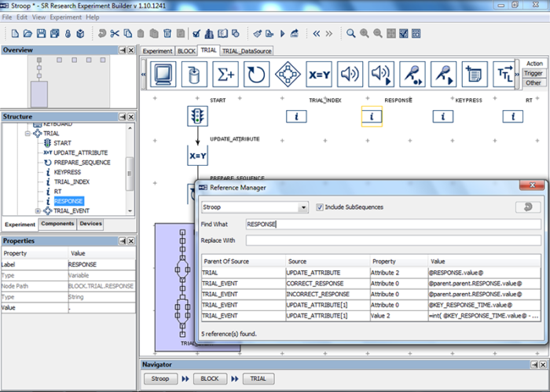Toggle the Include SubSequences checkbox
This screenshot has width=550, height=392.
click(320, 207)
